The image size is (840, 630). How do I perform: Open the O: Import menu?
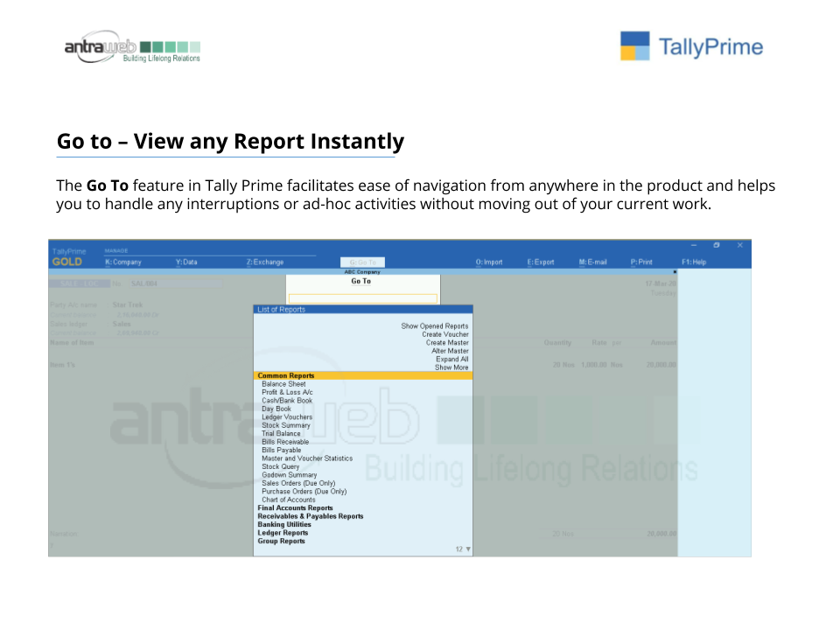[489, 262]
